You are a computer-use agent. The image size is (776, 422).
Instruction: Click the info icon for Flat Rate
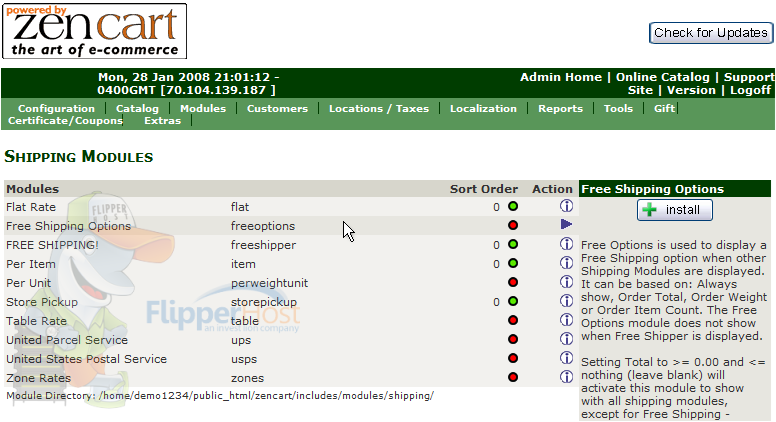tap(566, 206)
